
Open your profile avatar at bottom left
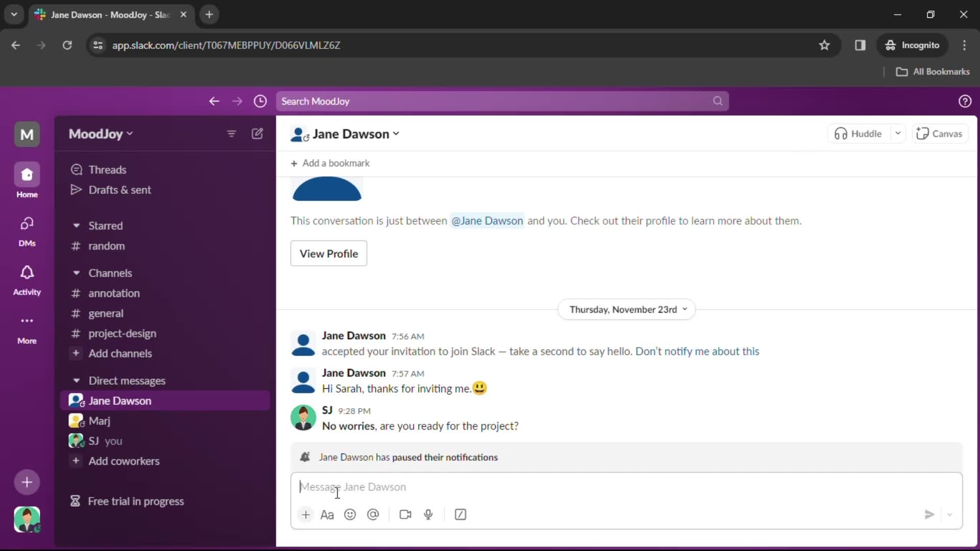click(x=27, y=519)
